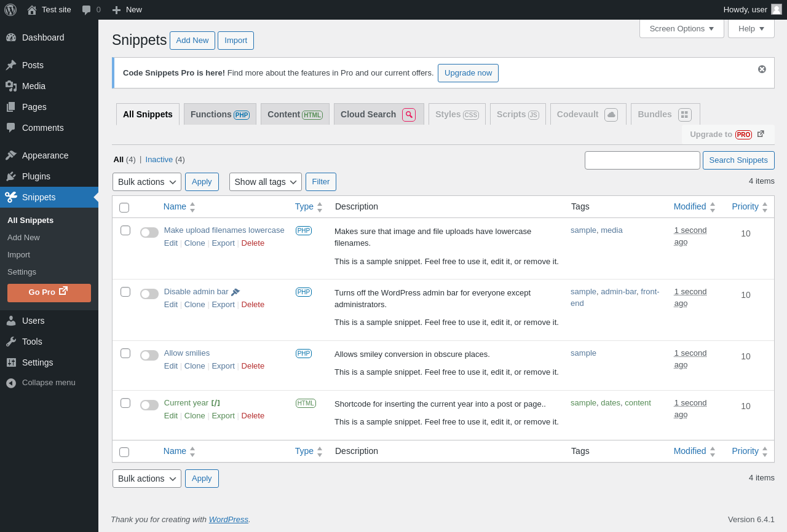Screen dimensions: 787x532
Task: Click the Plugins icon in sidebar
Action: (x=11, y=176)
